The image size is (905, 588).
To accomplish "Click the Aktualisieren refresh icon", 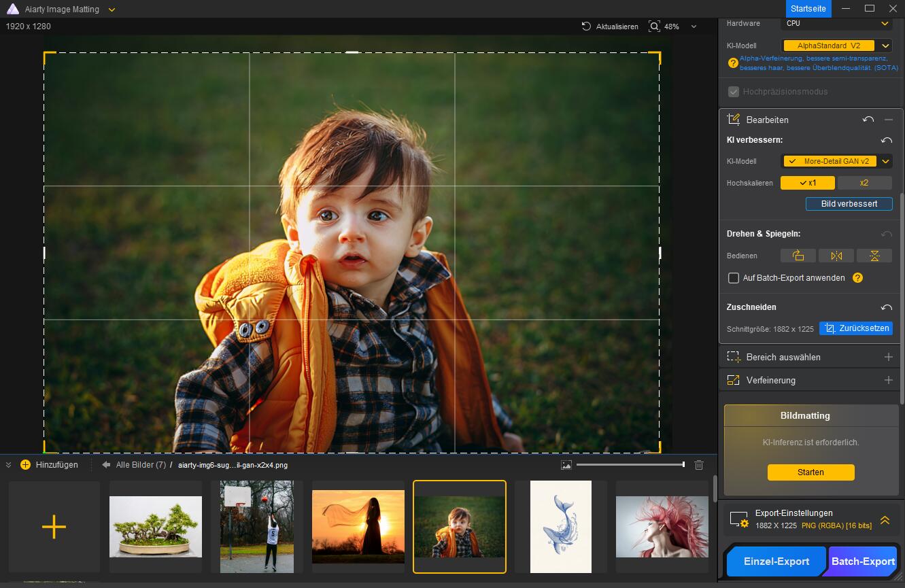I will pos(586,27).
